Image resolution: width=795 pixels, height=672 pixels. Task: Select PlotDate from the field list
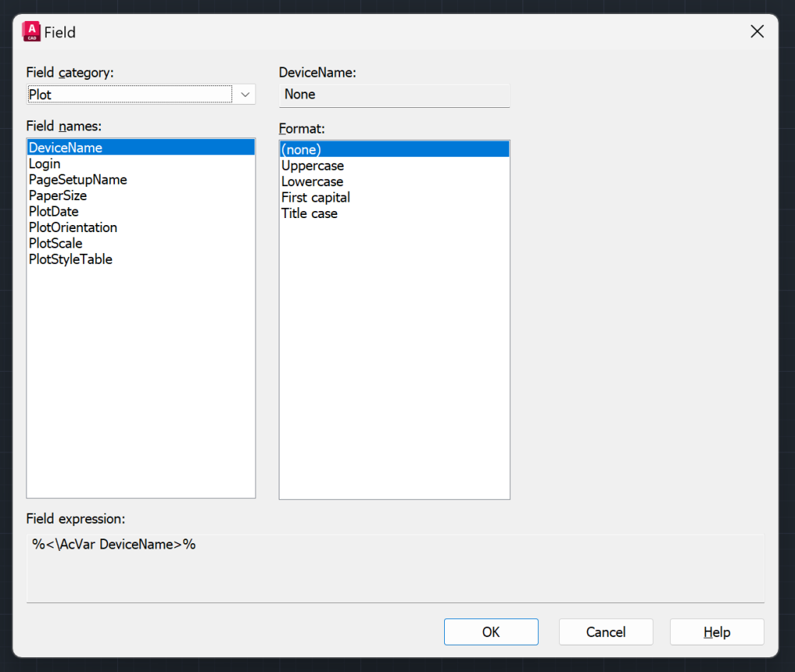click(53, 211)
